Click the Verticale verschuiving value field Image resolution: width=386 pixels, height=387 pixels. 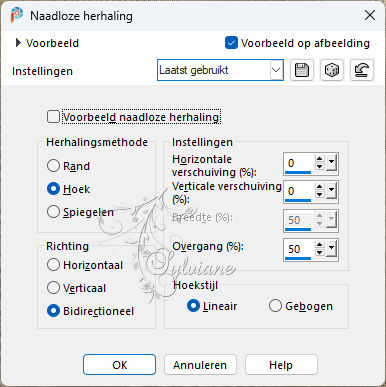[299, 191]
